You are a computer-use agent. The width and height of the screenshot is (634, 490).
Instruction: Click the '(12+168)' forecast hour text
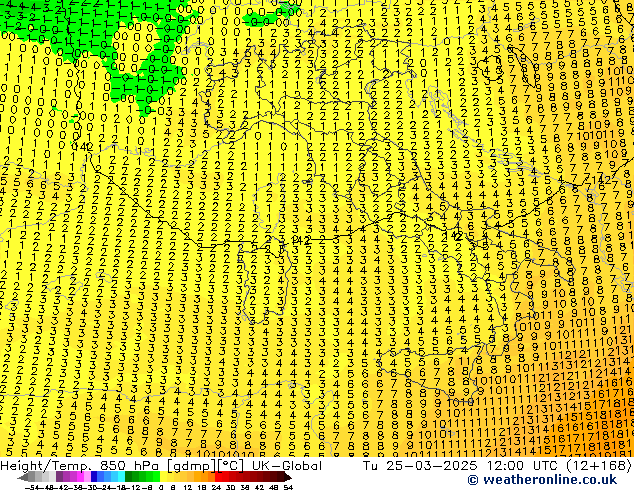[600, 466]
